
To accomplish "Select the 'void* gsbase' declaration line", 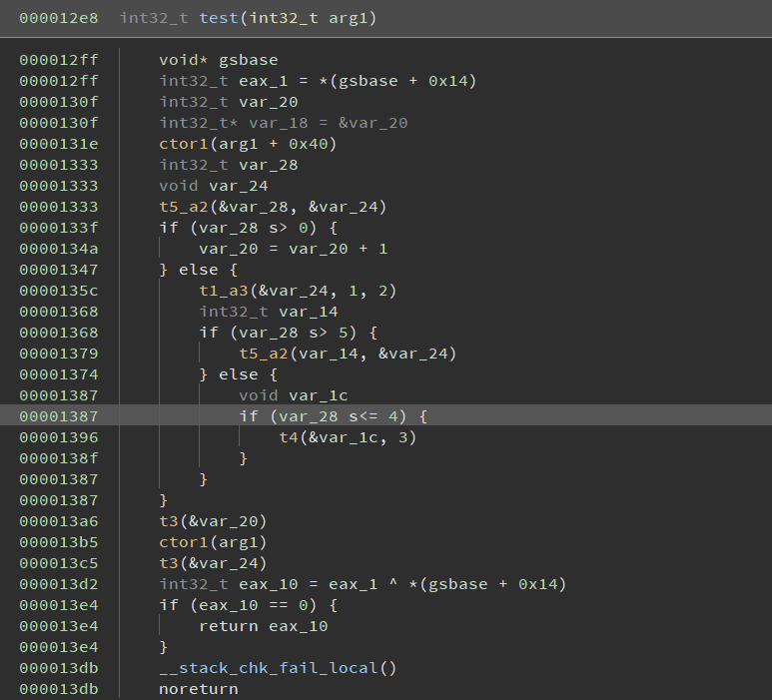I will pyautogui.click(x=218, y=60).
